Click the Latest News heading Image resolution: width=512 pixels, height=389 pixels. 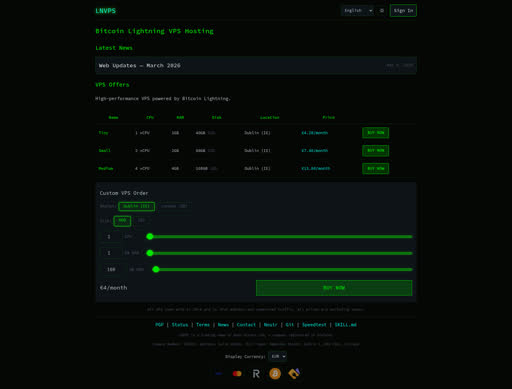[114, 48]
